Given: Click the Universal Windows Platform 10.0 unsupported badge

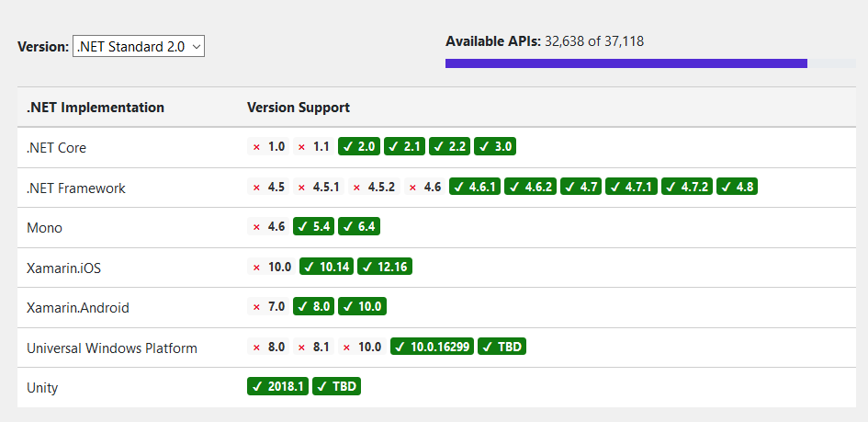Looking at the screenshot, I should (363, 347).
